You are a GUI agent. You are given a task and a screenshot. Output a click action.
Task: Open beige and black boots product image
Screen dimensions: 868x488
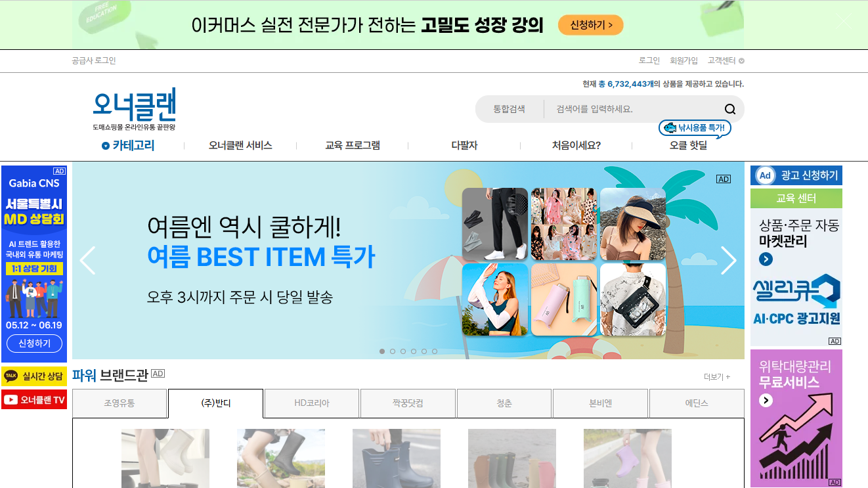click(281, 458)
